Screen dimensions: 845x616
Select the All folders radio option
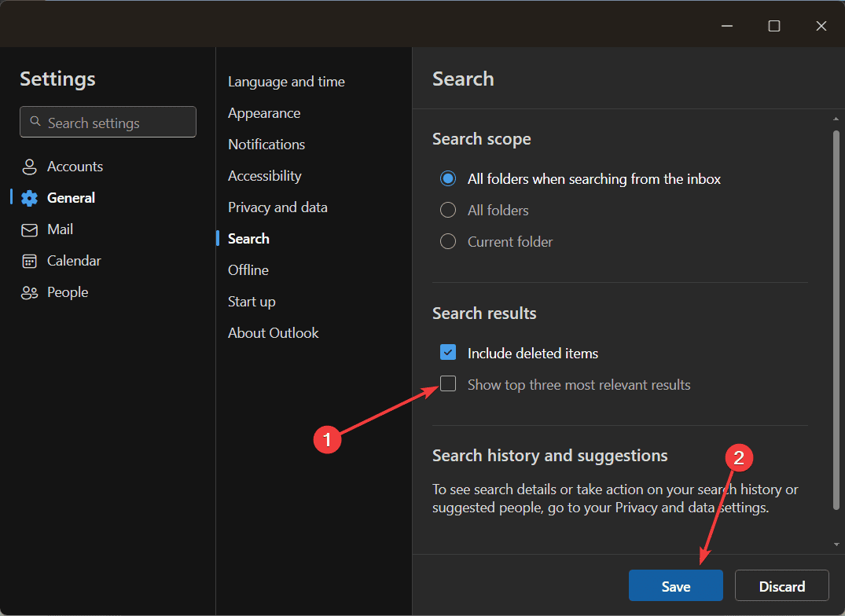pyautogui.click(x=448, y=211)
